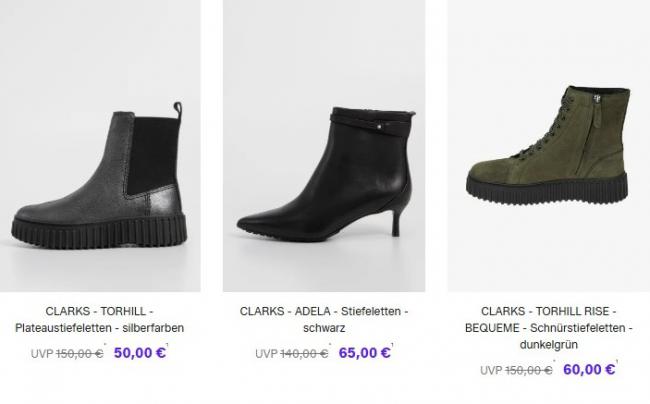Open the dark green lace-up boot image
The height and width of the screenshot is (404, 650).
[548, 145]
